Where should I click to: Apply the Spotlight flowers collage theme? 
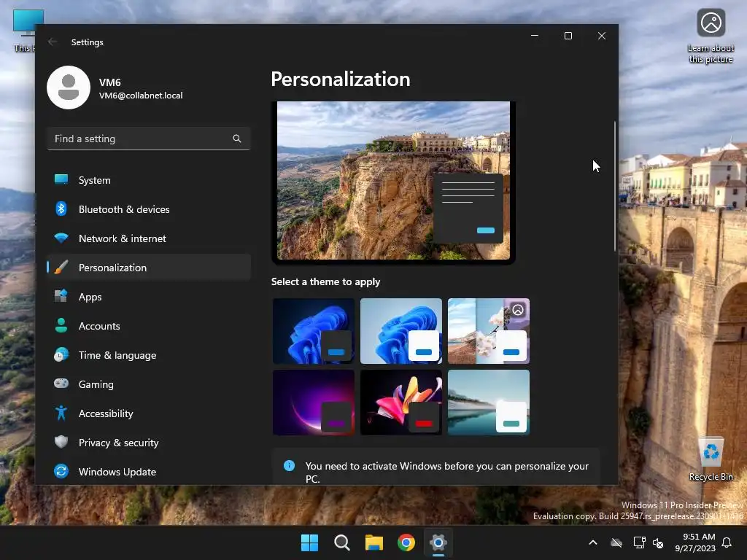pos(489,331)
